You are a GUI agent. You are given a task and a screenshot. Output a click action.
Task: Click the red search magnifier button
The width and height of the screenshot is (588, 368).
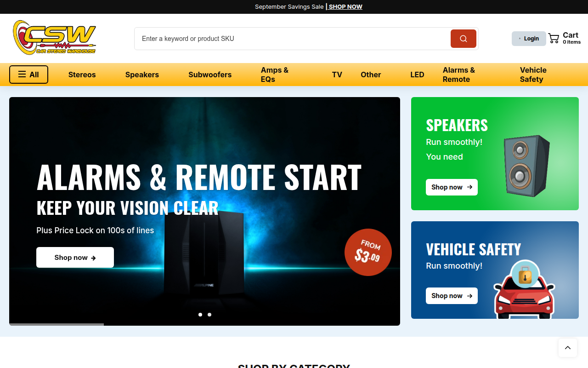(x=464, y=39)
